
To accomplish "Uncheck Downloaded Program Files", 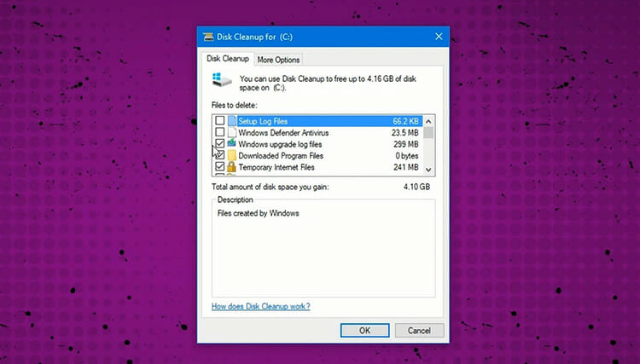I will coord(219,155).
